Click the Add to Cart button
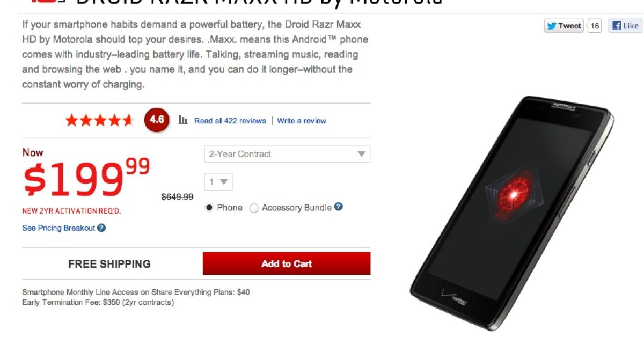 287,263
